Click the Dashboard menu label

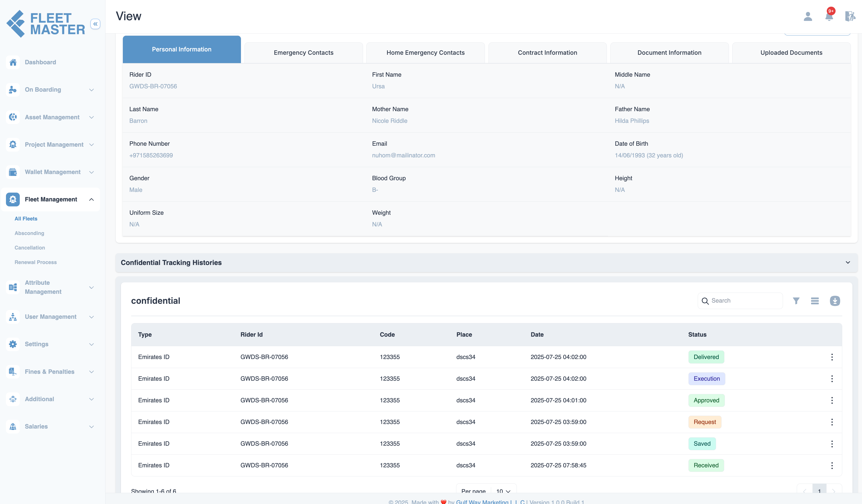point(40,62)
